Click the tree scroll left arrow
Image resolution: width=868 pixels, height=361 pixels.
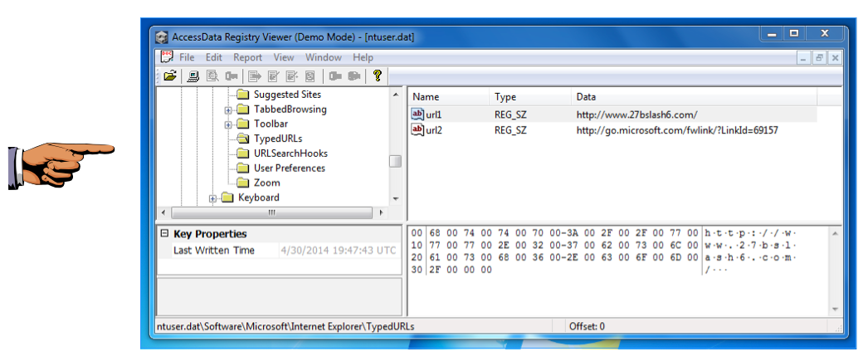pyautogui.click(x=163, y=212)
